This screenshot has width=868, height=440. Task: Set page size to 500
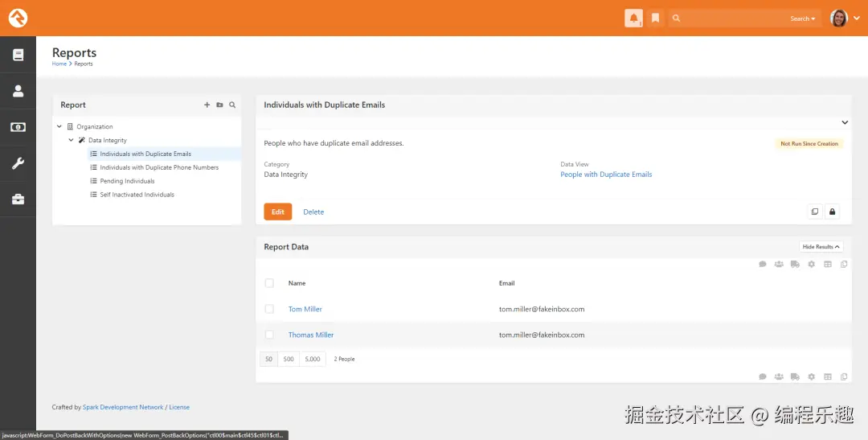[x=289, y=359]
